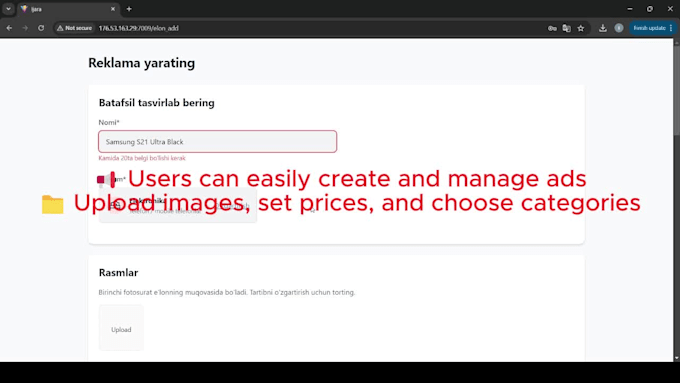
Task: Click the browser Back arrow
Action: [9, 28]
